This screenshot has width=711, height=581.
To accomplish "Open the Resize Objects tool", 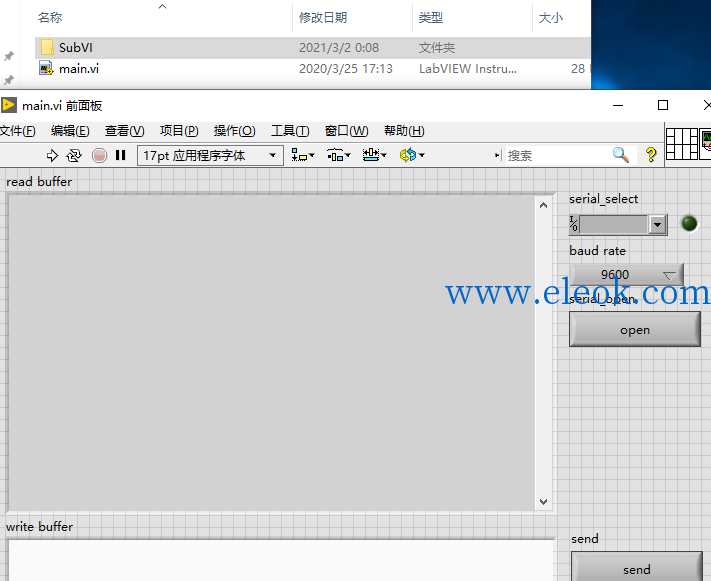I will [374, 155].
